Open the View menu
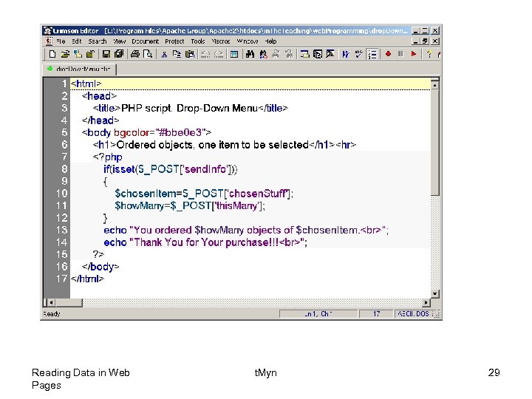 [x=120, y=41]
